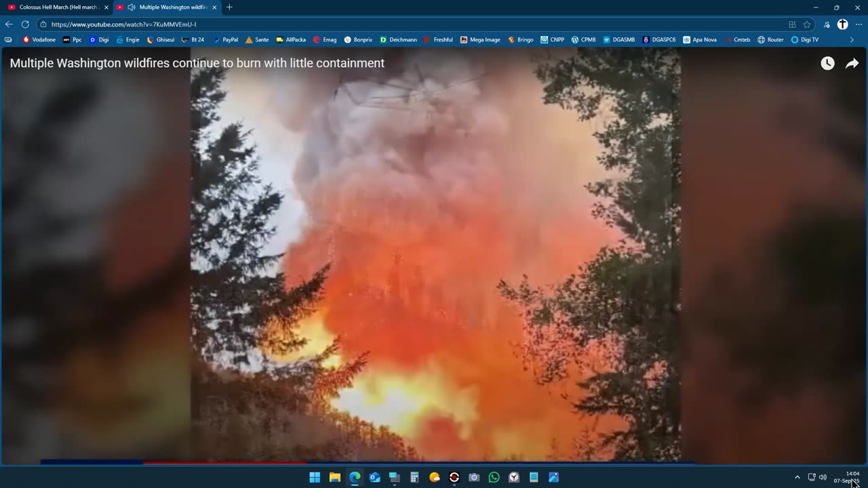
Task: Open the Ppc bookmark
Action: pos(72,40)
